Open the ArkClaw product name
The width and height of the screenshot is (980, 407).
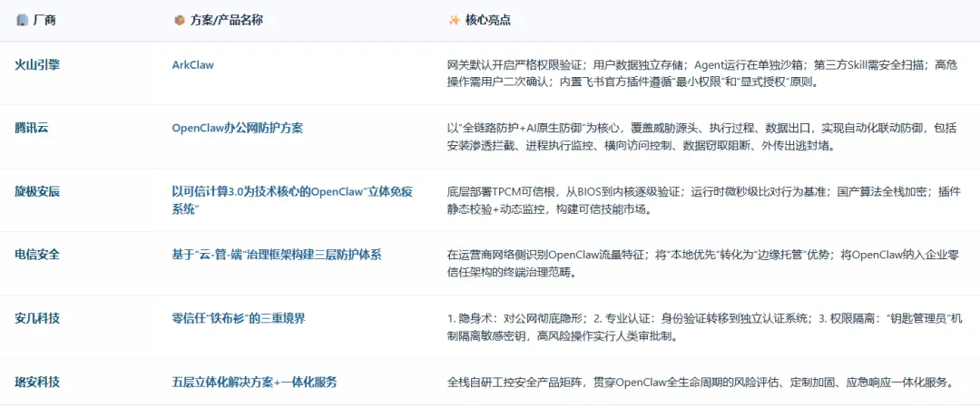[192, 64]
